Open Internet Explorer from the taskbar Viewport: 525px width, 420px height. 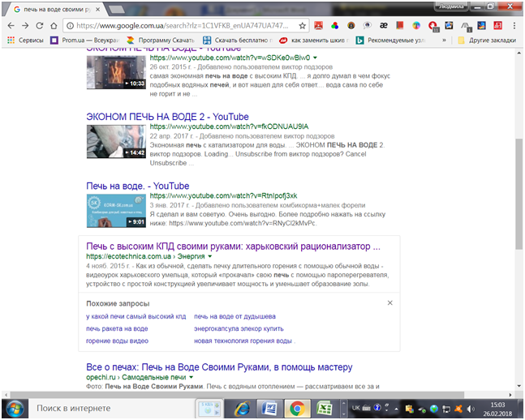click(242, 409)
